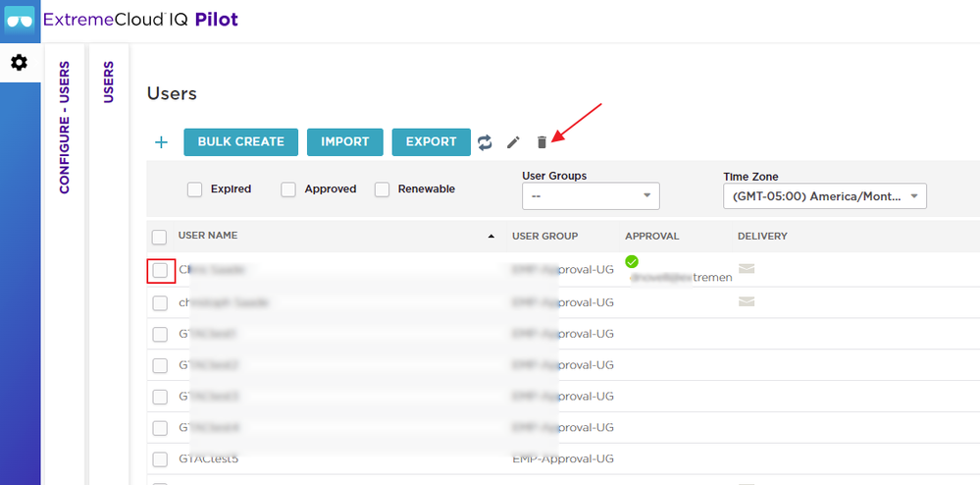Open the User Groups dropdown

click(591, 196)
